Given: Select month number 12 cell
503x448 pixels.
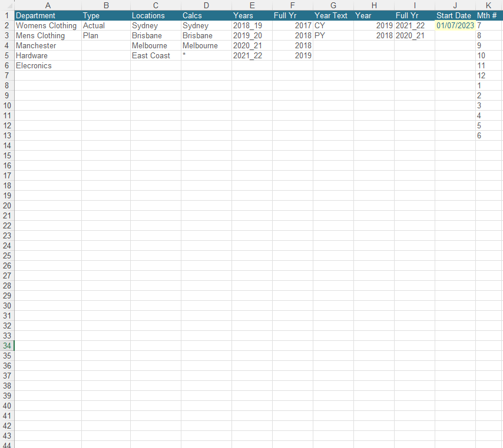Looking at the screenshot, I should tap(489, 76).
